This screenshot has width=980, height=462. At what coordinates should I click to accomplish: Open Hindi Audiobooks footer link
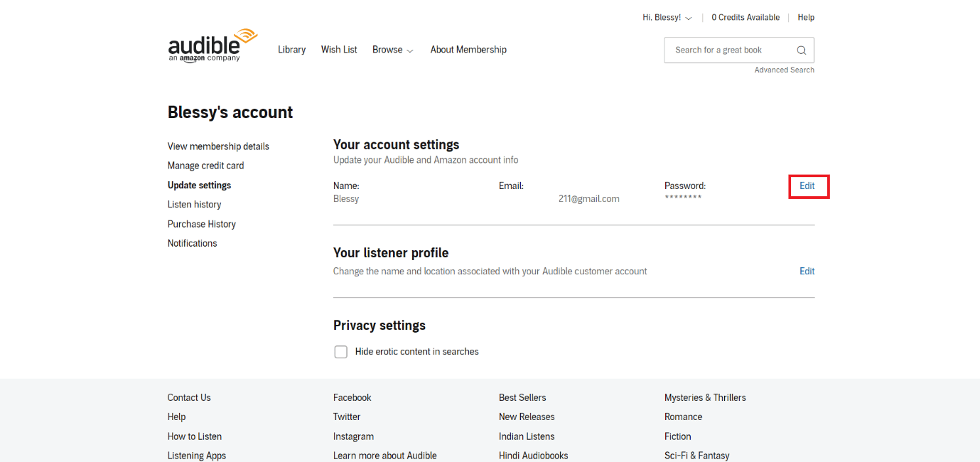(534, 456)
